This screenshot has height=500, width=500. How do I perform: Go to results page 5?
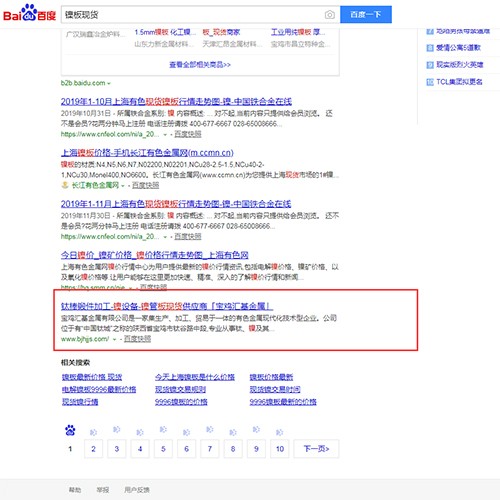coord(163,449)
